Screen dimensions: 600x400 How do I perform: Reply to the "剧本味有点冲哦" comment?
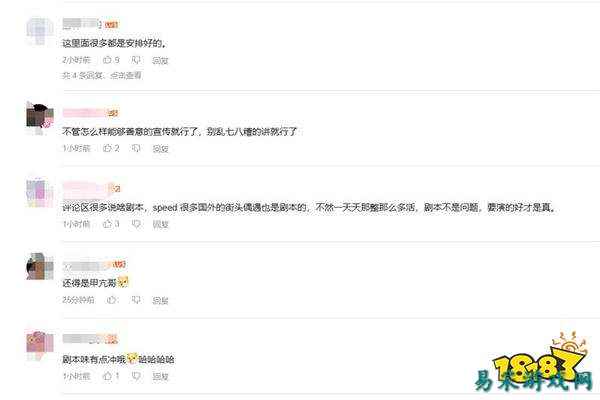(160, 377)
